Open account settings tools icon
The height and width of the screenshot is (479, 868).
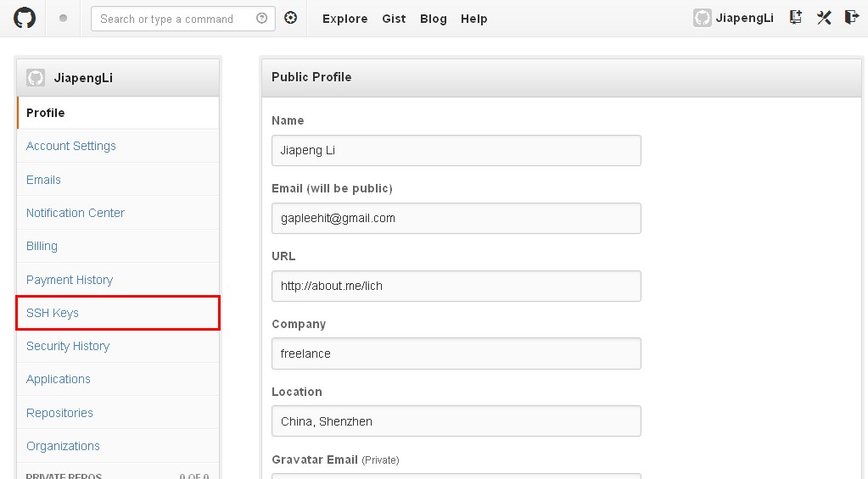[x=824, y=18]
